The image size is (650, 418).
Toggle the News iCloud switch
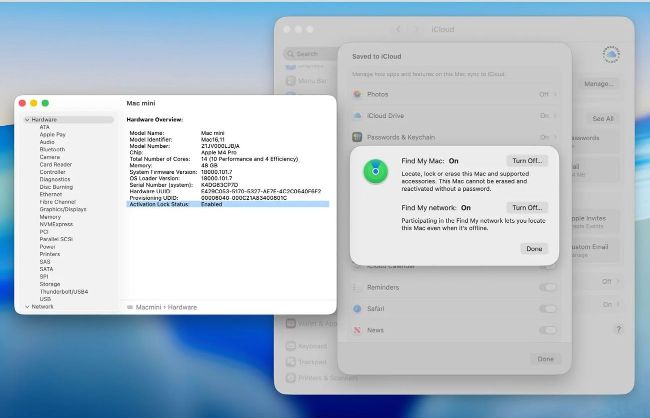click(548, 330)
